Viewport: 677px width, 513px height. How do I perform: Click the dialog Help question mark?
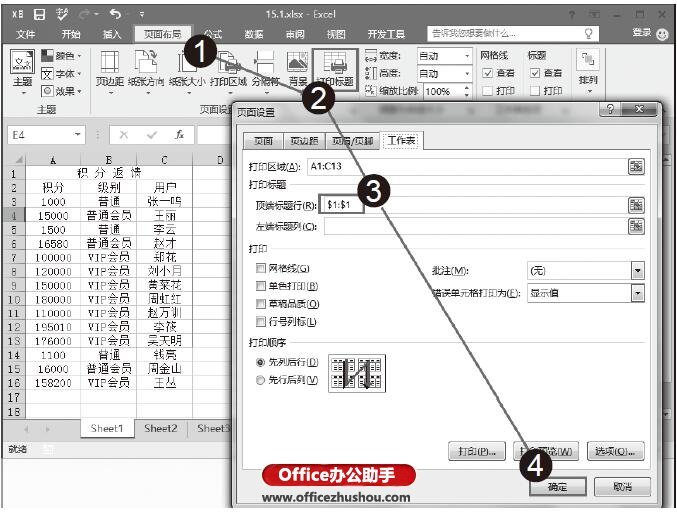pos(610,110)
